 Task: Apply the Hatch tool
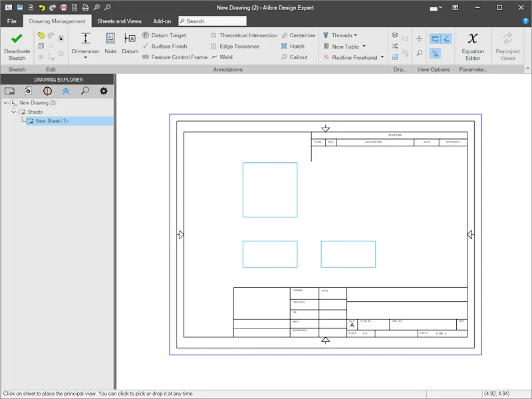(x=293, y=46)
